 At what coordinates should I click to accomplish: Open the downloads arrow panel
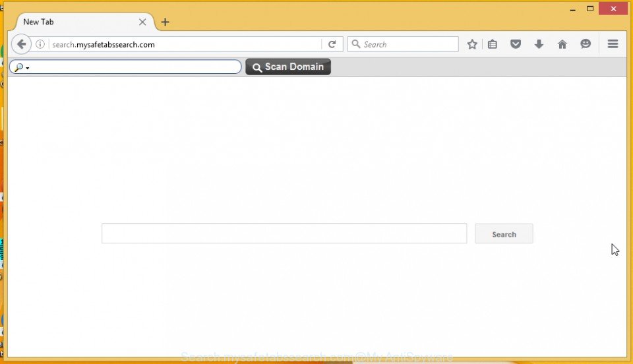click(x=539, y=44)
